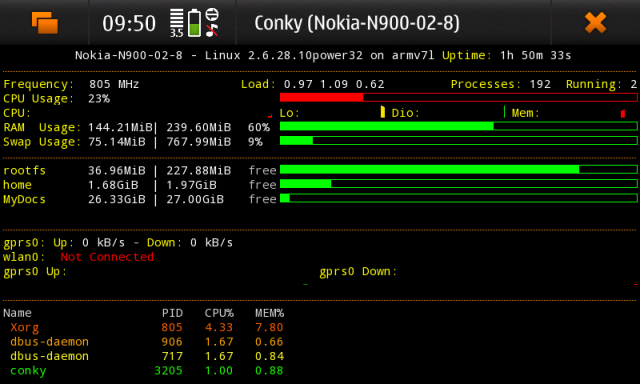Image resolution: width=640 pixels, height=384 pixels.
Task: Close Conky with the orange X
Action: coord(595,22)
